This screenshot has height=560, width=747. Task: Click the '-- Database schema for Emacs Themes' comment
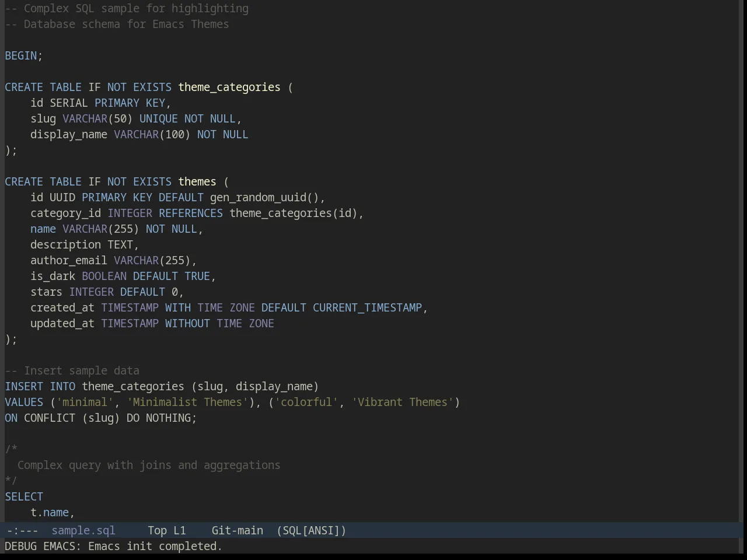(117, 24)
